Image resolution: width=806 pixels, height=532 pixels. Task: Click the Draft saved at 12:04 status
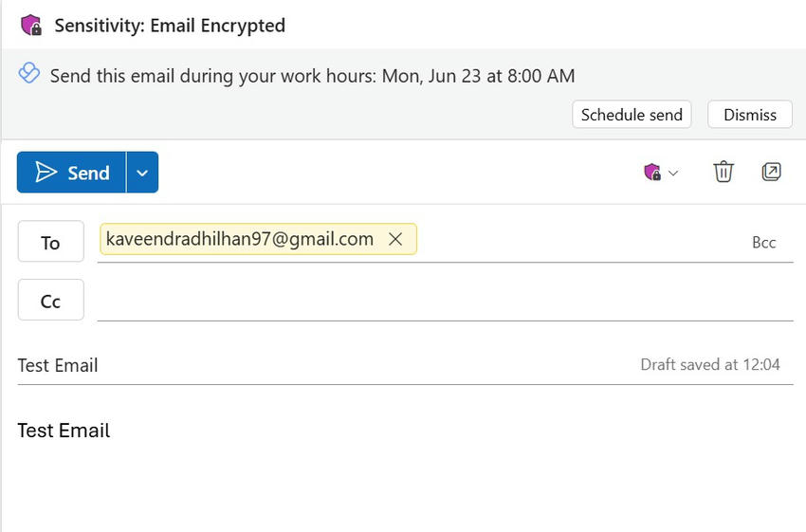(709, 365)
